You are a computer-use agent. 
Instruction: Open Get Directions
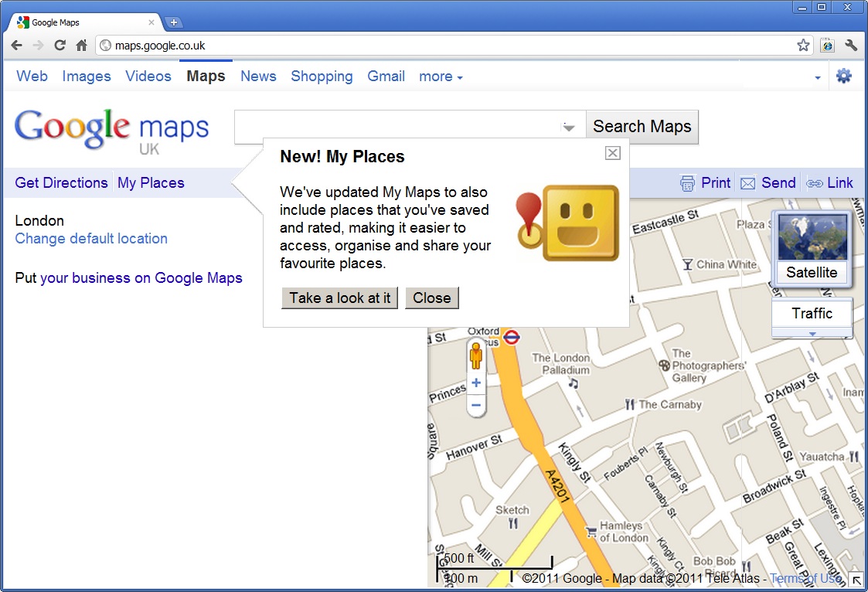pyautogui.click(x=61, y=182)
